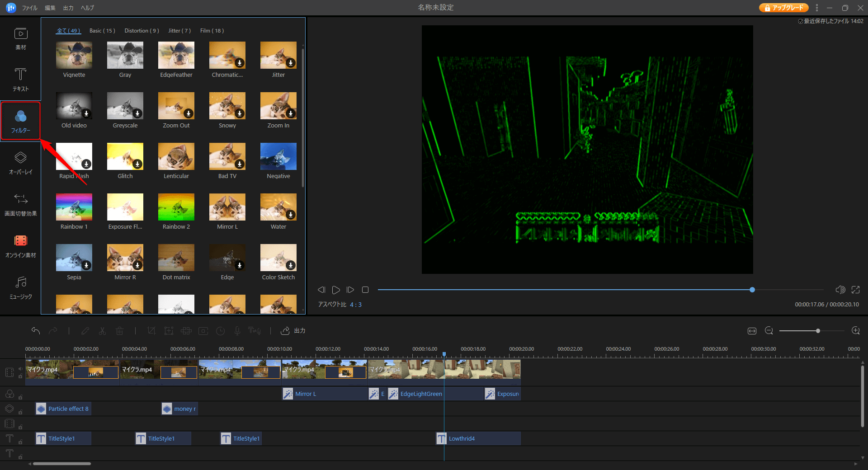Click the undo arrow in timeline toolbar
Screen dimensions: 868x470
point(36,331)
